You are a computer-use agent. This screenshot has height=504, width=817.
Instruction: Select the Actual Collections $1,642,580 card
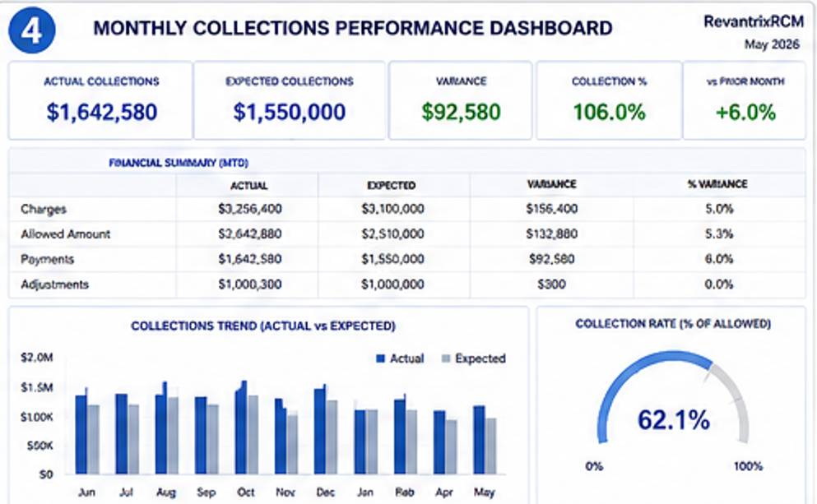click(x=100, y=100)
